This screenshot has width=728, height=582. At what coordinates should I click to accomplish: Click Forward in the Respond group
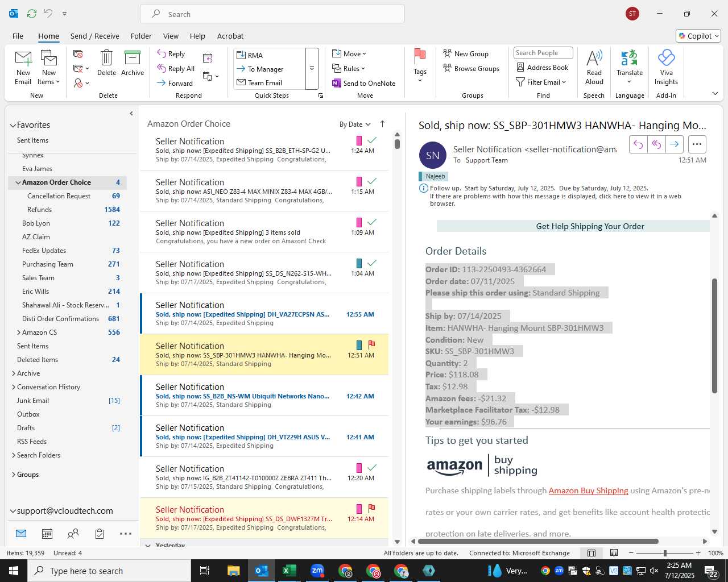click(175, 83)
